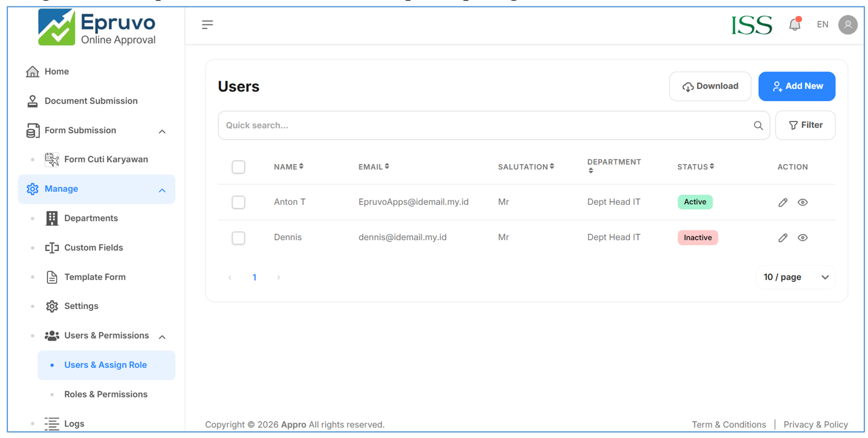View Anton T details with eye icon
Screen dimensions: 868x438
click(x=803, y=202)
